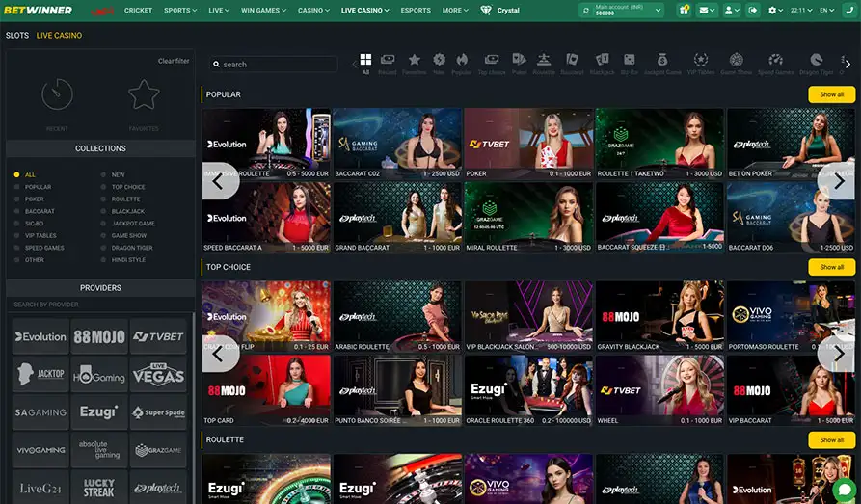Select the Sic-Bo dice category icon
The height and width of the screenshot is (504, 861).
point(630,60)
